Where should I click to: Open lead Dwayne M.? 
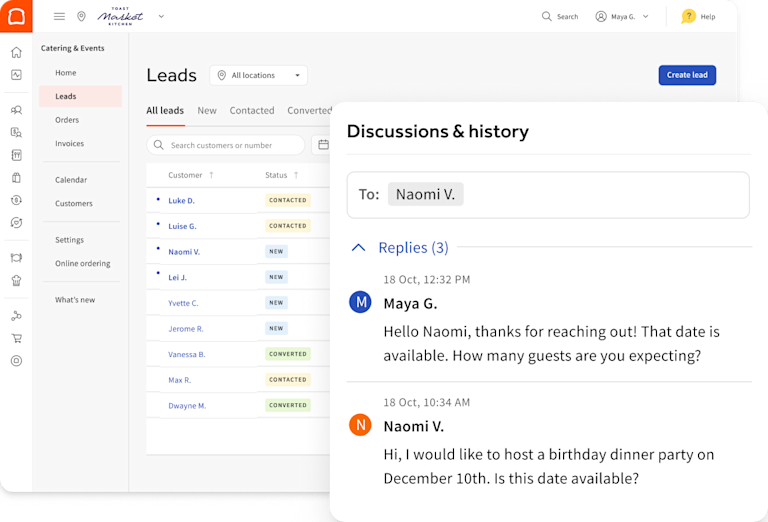tap(187, 405)
